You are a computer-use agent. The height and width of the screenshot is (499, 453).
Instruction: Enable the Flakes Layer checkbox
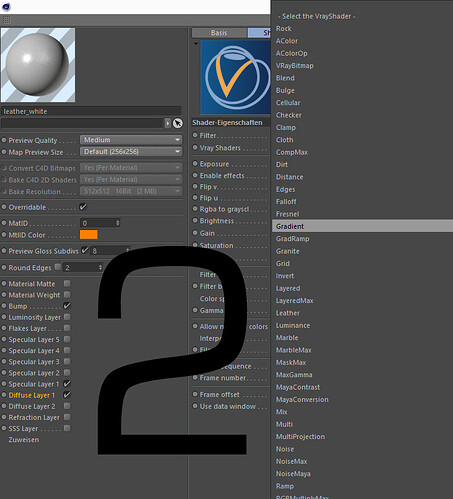67,328
